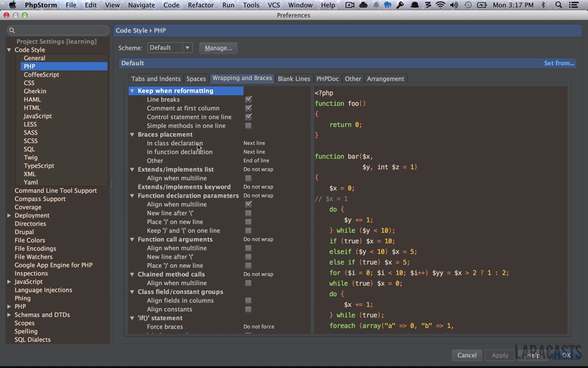Toggle Comment at first column checkbox
Screen dimensions: 588x368
[x=248, y=108]
